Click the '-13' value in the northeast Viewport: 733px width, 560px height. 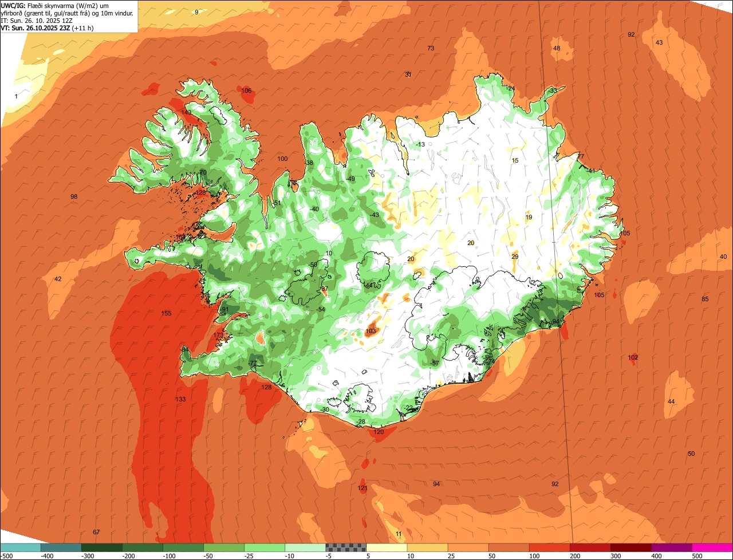click(x=420, y=144)
